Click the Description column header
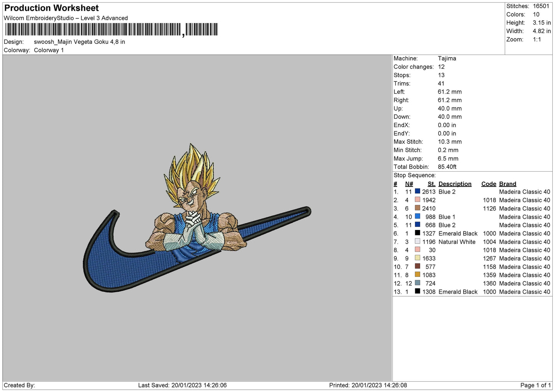This screenshot has width=555, height=392. click(455, 184)
